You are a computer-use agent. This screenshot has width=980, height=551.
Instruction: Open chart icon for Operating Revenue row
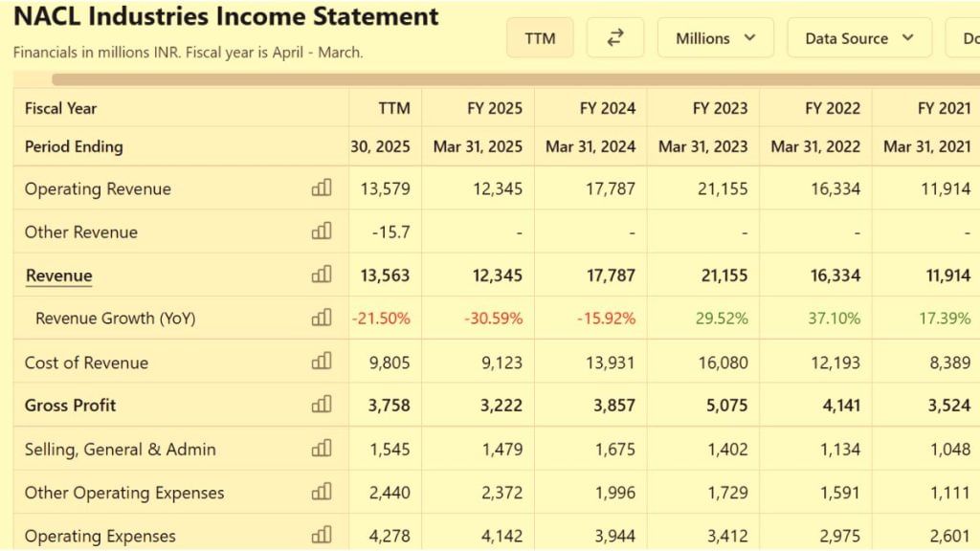(322, 187)
